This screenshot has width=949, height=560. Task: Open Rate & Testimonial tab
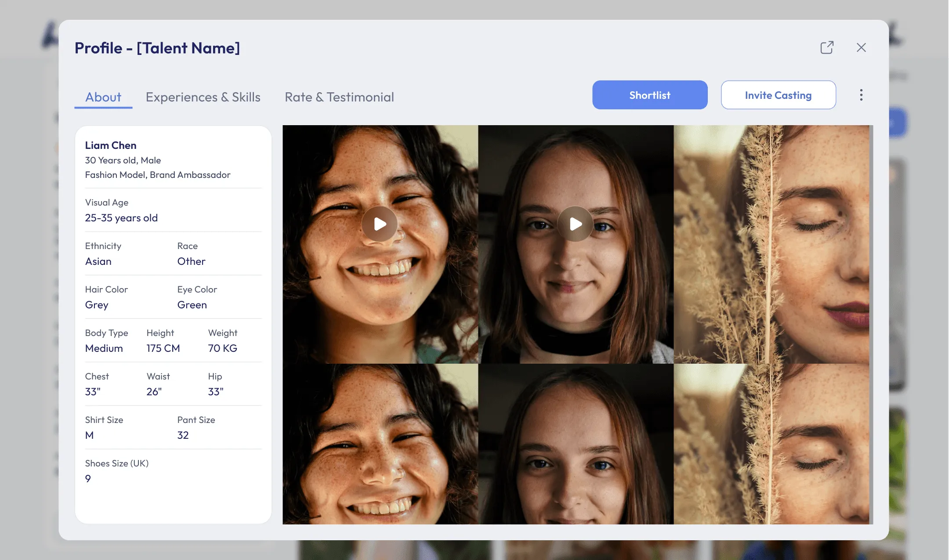[339, 97]
